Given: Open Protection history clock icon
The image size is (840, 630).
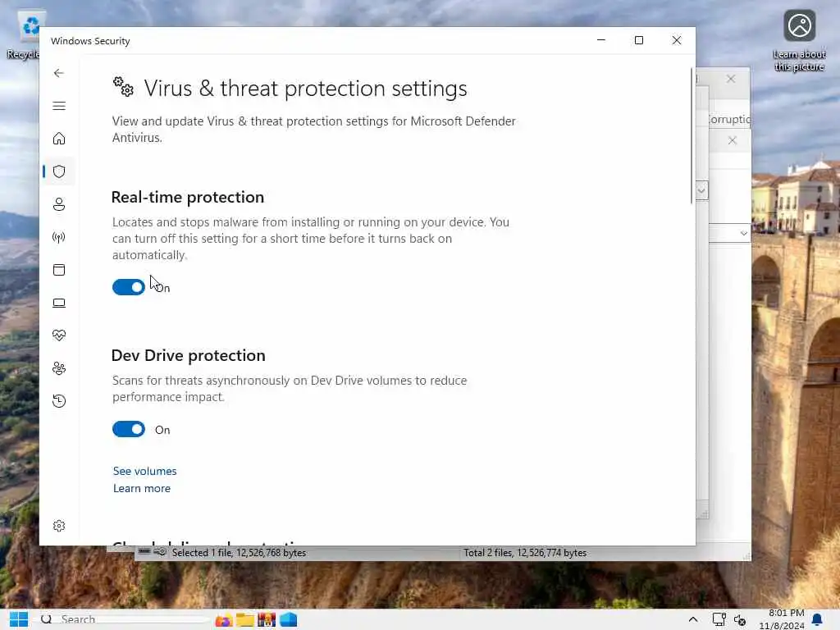Looking at the screenshot, I should (x=59, y=400).
